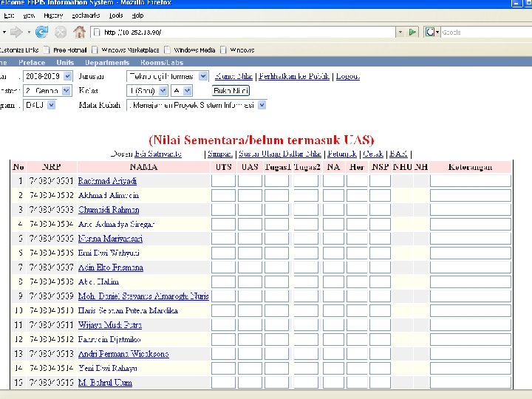
Task: Click the Tugas1 field for Chumaidi Rahman
Action: tap(276, 210)
